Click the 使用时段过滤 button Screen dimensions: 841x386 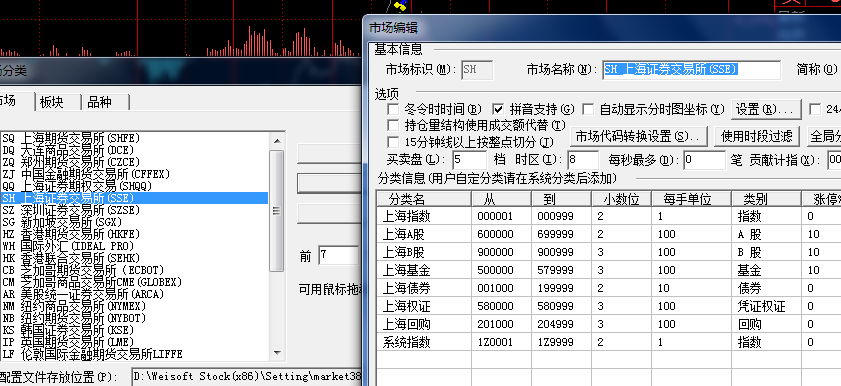tap(756, 136)
